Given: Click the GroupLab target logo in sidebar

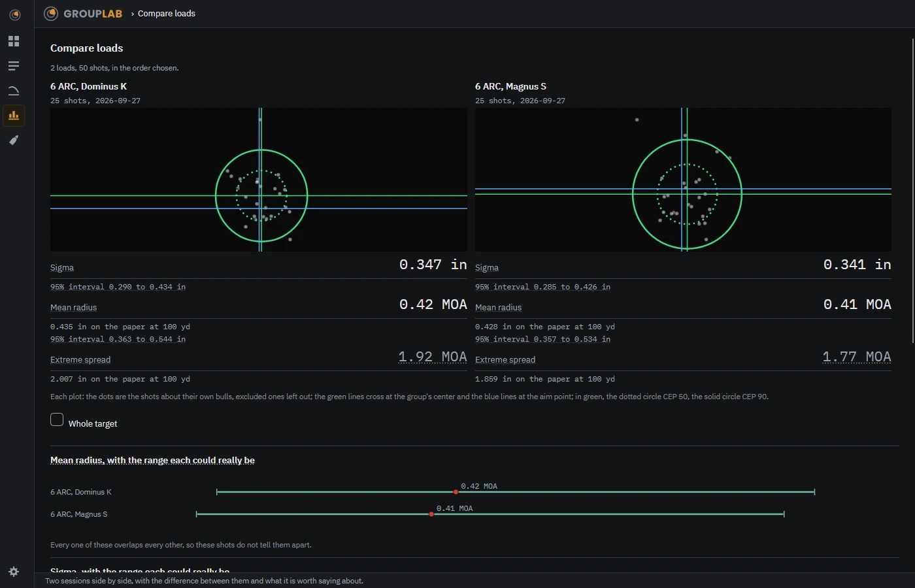Looking at the screenshot, I should click(14, 14).
